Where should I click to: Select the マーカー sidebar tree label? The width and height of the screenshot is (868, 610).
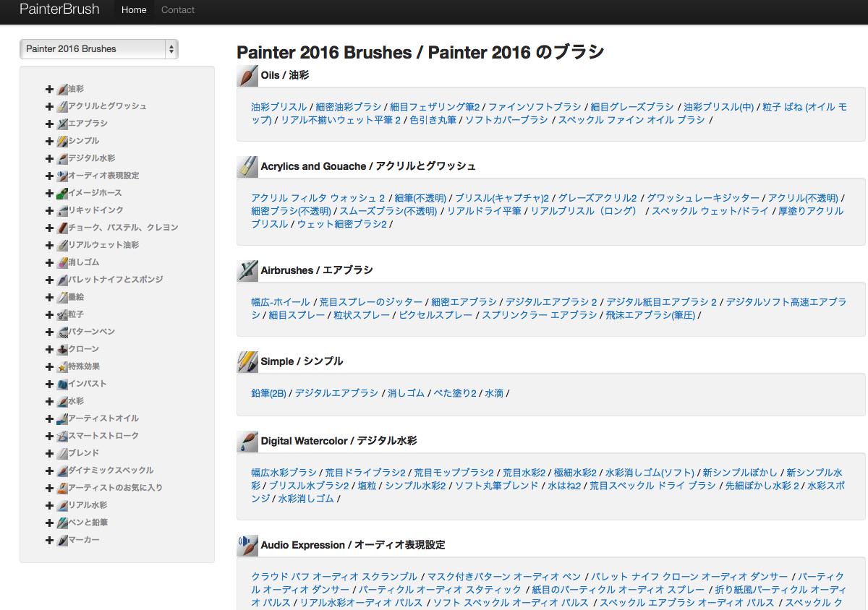[84, 540]
